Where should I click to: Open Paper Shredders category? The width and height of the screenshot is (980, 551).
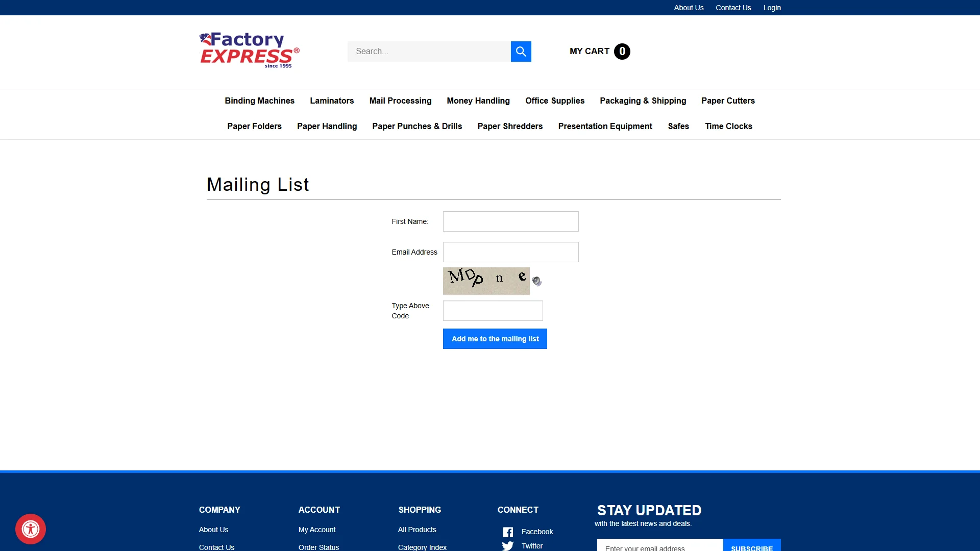tap(510, 127)
